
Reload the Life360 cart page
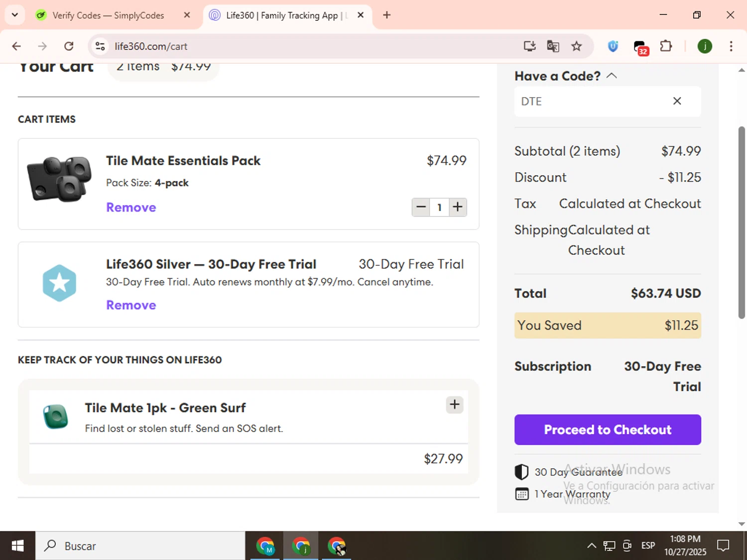(x=69, y=46)
